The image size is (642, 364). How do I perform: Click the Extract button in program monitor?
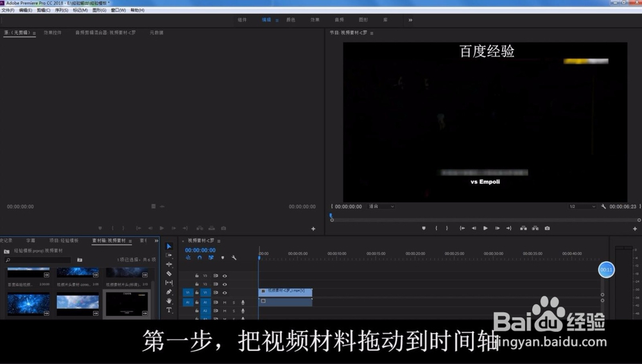(x=535, y=229)
